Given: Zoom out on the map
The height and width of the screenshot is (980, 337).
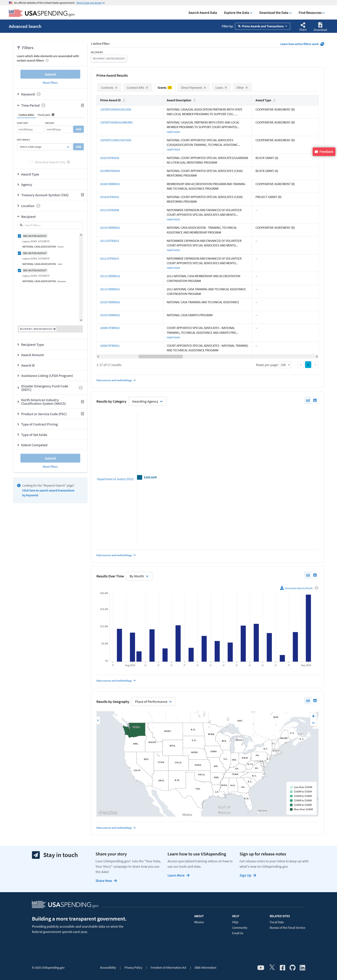Looking at the screenshot, I should [x=313, y=723].
